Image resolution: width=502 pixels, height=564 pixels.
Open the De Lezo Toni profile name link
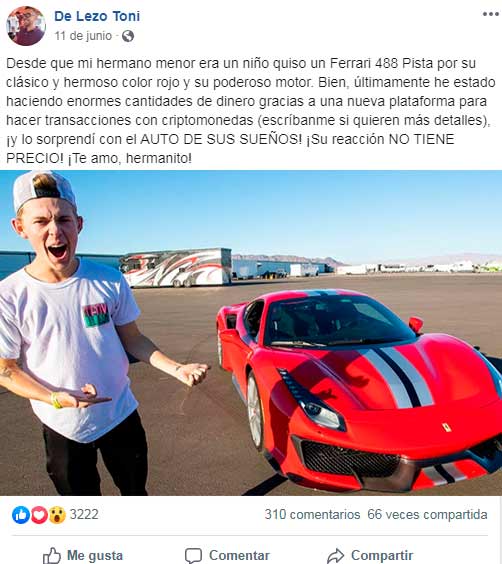pyautogui.click(x=97, y=16)
